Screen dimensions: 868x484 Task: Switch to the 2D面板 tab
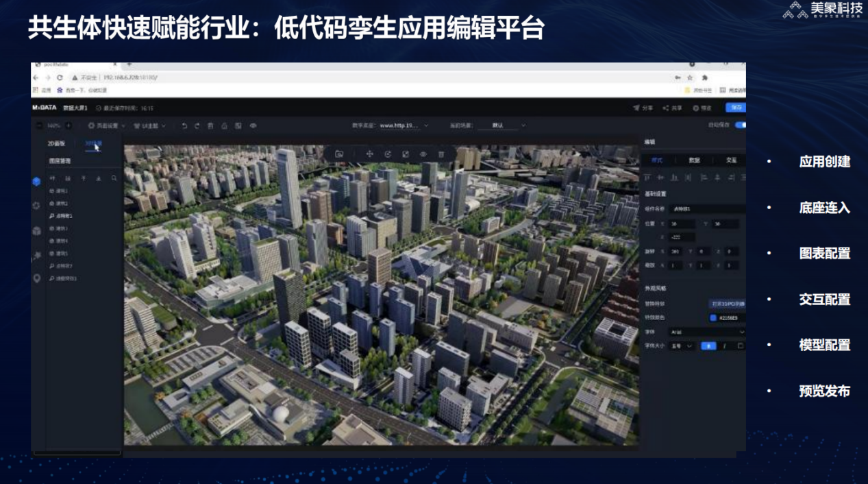56,144
